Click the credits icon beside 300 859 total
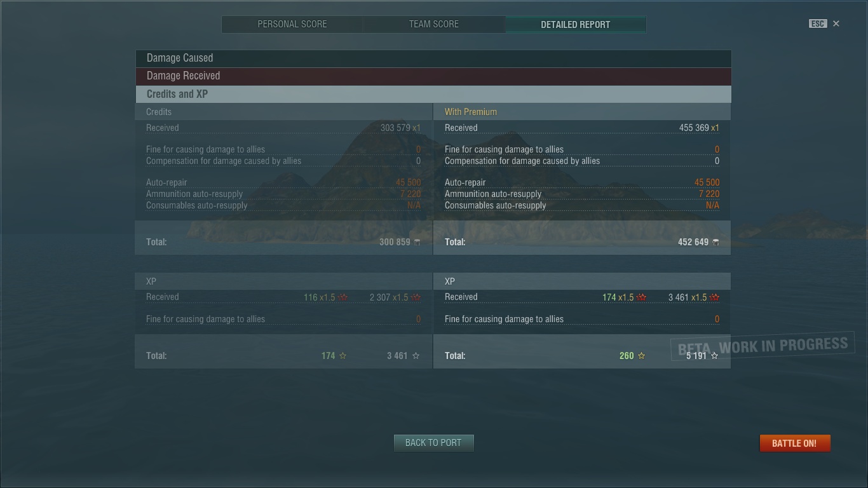This screenshot has width=868, height=488. (417, 242)
